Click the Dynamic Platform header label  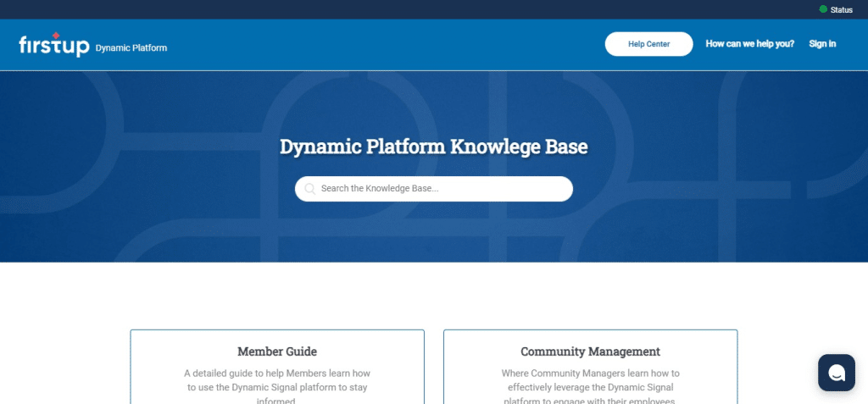pyautogui.click(x=131, y=48)
